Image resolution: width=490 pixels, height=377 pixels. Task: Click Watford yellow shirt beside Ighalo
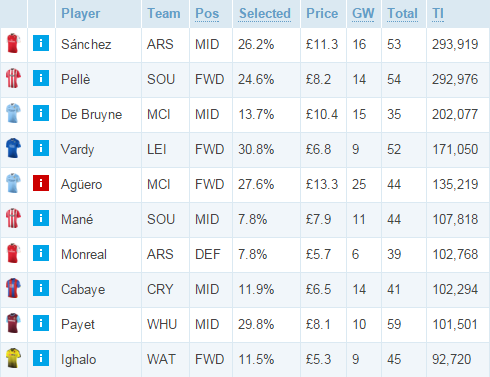point(13,358)
